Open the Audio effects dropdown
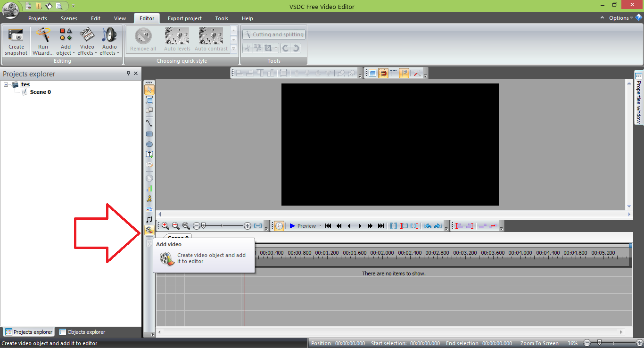Image resolution: width=644 pixels, height=348 pixels. 109,41
